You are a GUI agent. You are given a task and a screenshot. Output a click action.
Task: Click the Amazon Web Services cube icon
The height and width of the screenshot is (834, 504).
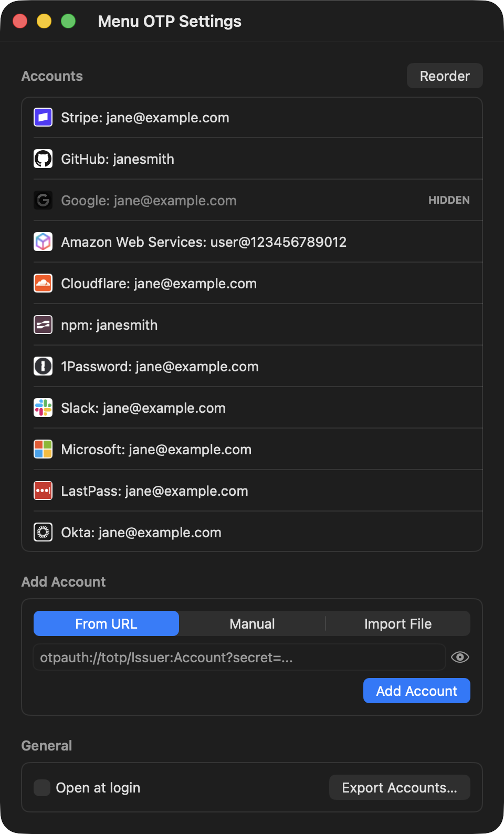(x=43, y=242)
